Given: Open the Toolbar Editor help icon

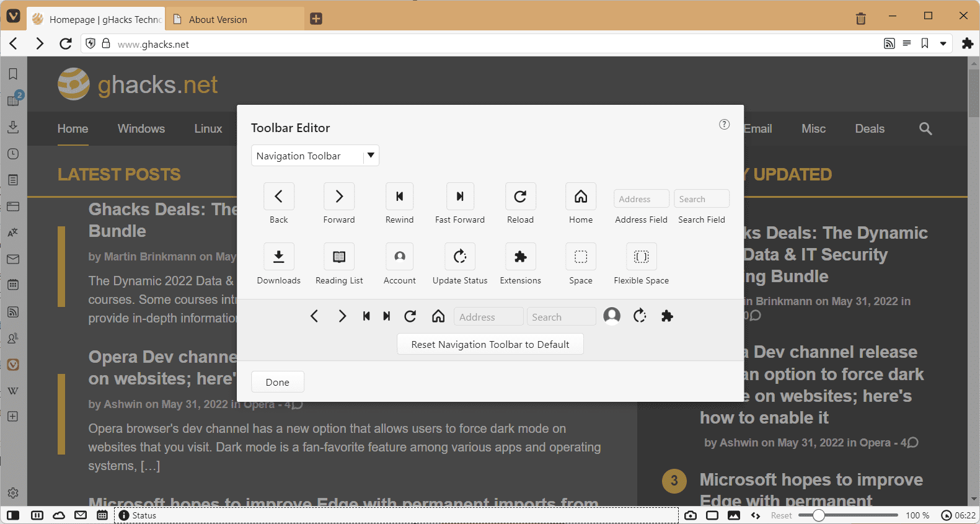Looking at the screenshot, I should click(724, 125).
